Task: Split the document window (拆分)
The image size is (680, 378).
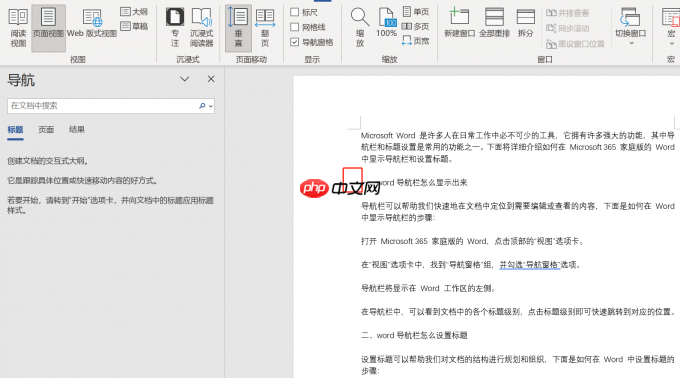Action: click(525, 23)
